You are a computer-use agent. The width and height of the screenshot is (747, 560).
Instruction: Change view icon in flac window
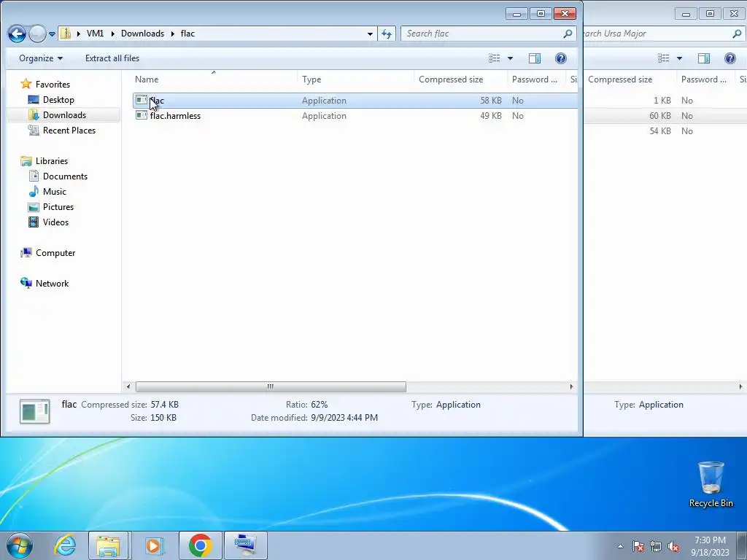tap(495, 58)
